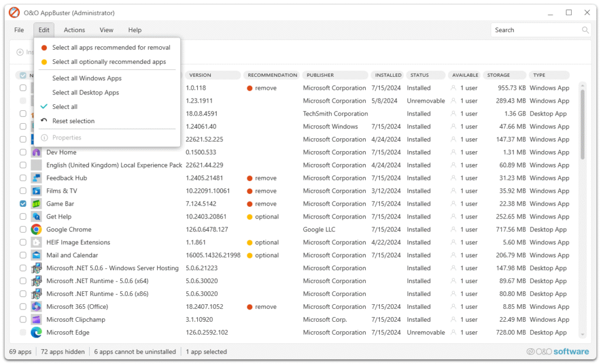
Task: Click the Mail and Calendar icon
Action: click(x=36, y=256)
